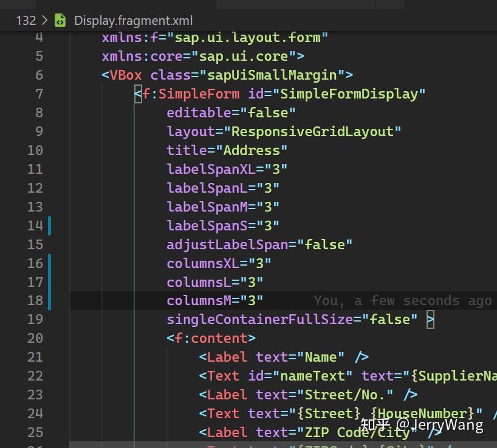Click line number 18 in the gutter
497x448 pixels.
tap(35, 300)
